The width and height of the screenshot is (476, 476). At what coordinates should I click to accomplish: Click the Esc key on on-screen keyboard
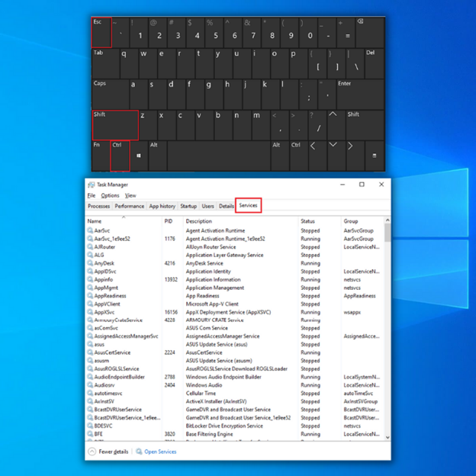(101, 33)
